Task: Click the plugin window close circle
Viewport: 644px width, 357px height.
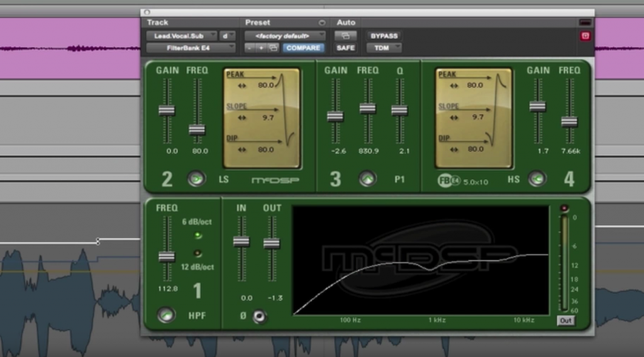Action: pyautogui.click(x=147, y=13)
